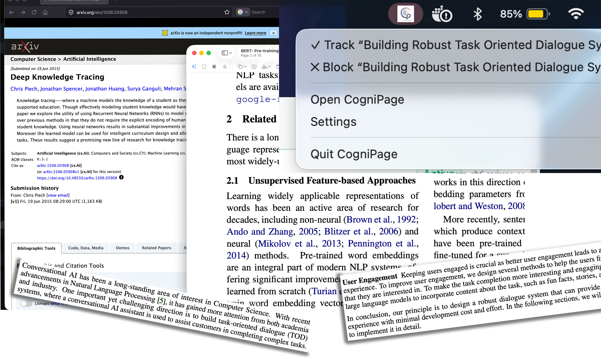Show site security shield info for arxiv.org
Screen dimensions: 601x364
click(x=71, y=12)
